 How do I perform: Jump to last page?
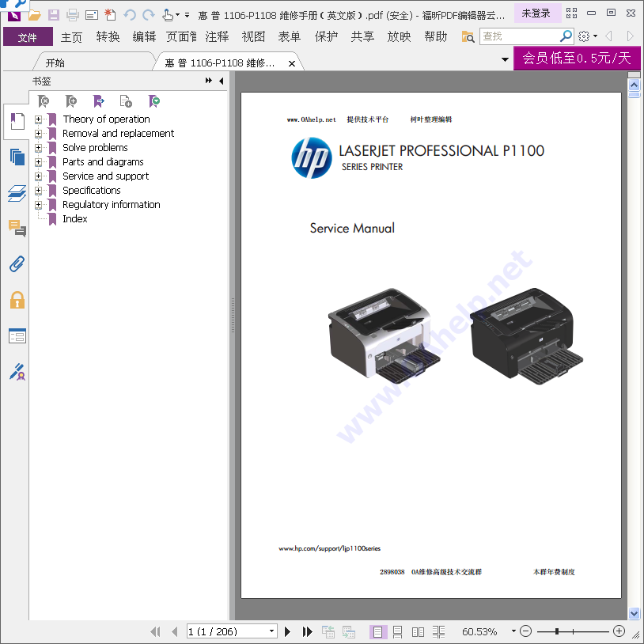click(307, 631)
